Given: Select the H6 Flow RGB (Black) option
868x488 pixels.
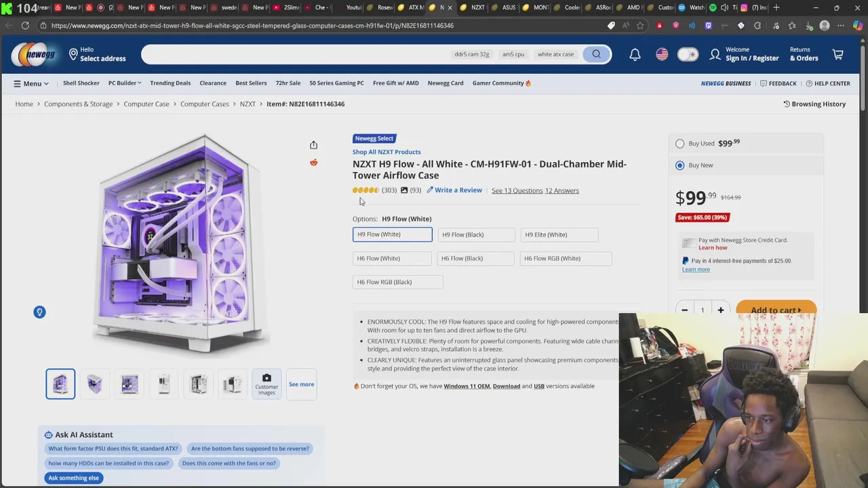Looking at the screenshot, I should 397,282.
